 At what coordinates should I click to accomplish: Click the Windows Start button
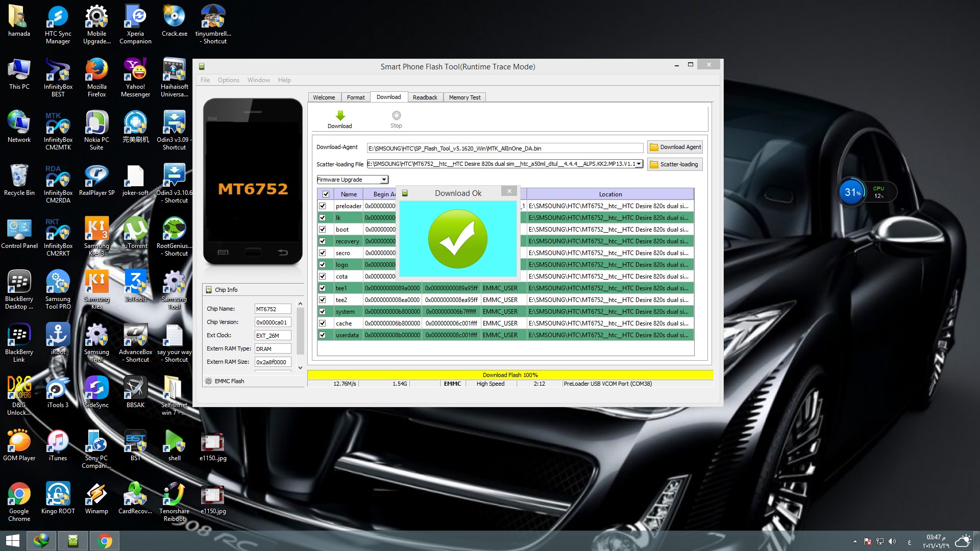(13, 541)
